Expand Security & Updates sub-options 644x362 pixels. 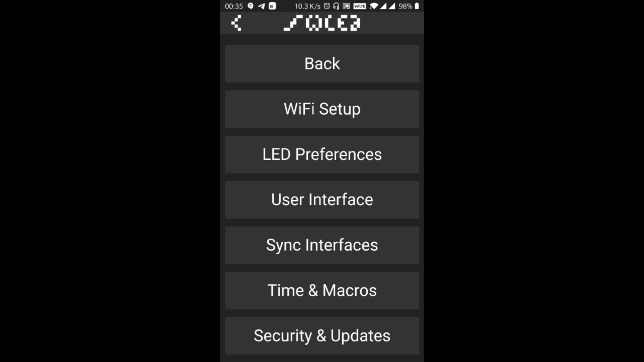click(322, 336)
